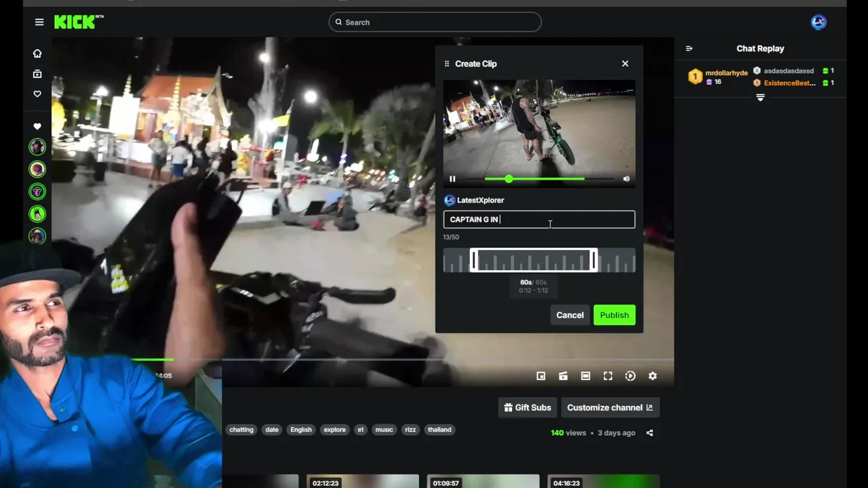Publish the clip
Screen dimensions: 868x488
click(x=614, y=315)
